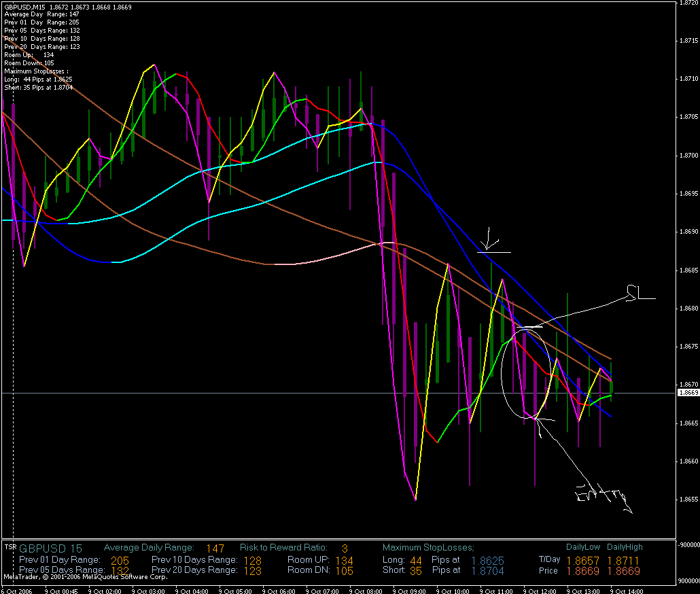Select the hand-drawn down arrow annotation
700x594 pixels.
pos(490,243)
